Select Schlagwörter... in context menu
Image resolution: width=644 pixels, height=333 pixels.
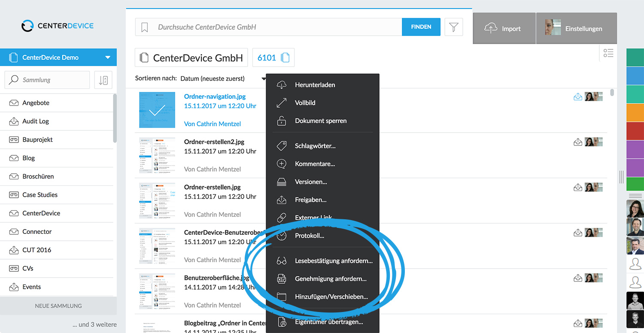coord(323,146)
